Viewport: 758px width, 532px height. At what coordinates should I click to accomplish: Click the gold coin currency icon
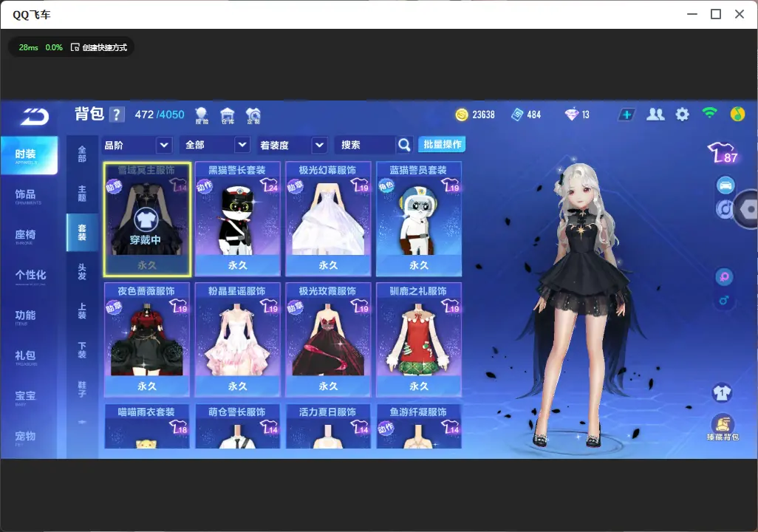pyautogui.click(x=462, y=115)
